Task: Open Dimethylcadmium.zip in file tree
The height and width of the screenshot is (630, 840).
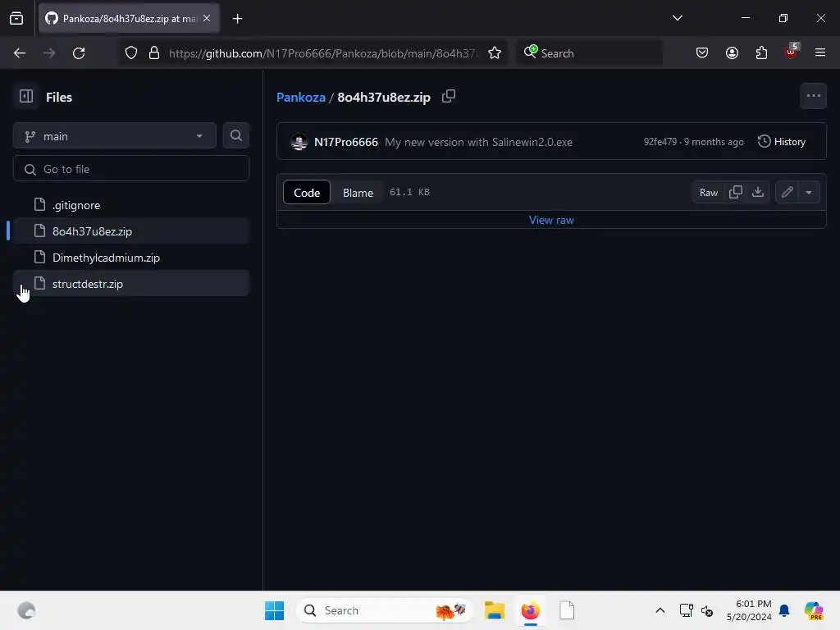Action: pyautogui.click(x=131, y=257)
